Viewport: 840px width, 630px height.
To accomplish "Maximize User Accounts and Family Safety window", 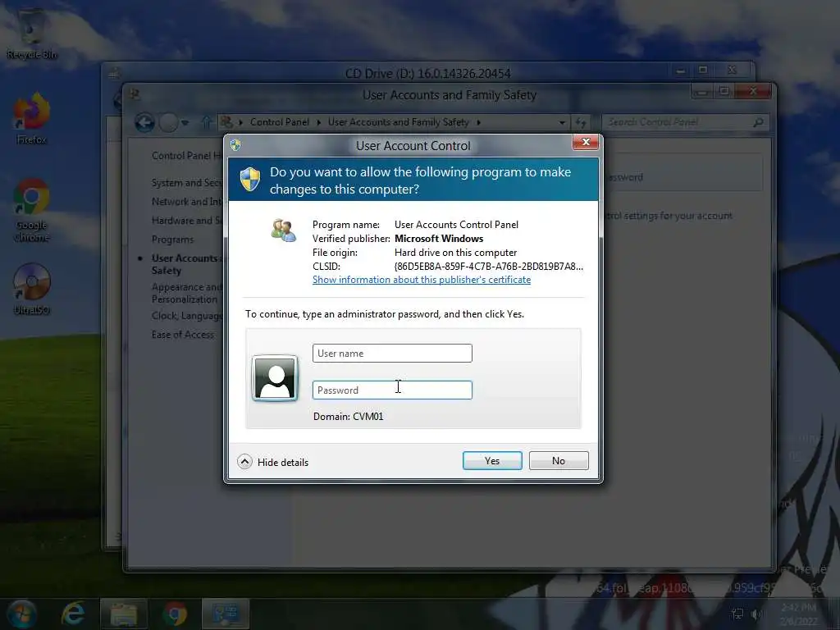I will click(x=724, y=92).
